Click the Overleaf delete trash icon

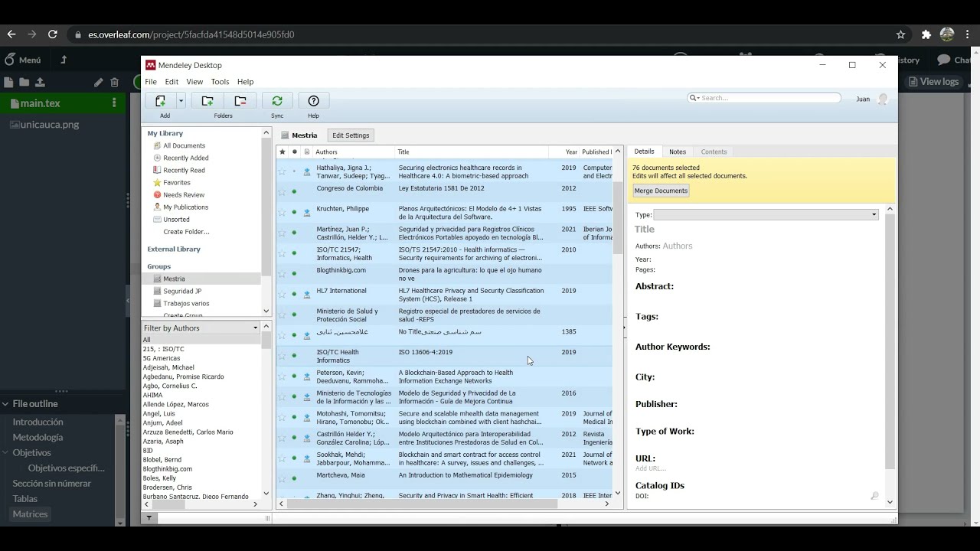click(114, 83)
